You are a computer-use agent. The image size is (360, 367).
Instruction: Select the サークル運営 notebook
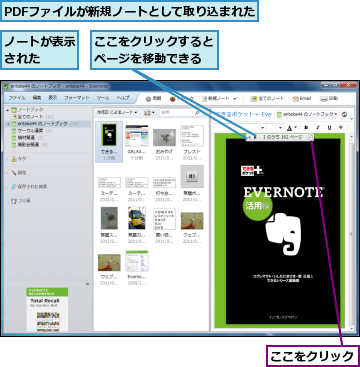point(32,131)
